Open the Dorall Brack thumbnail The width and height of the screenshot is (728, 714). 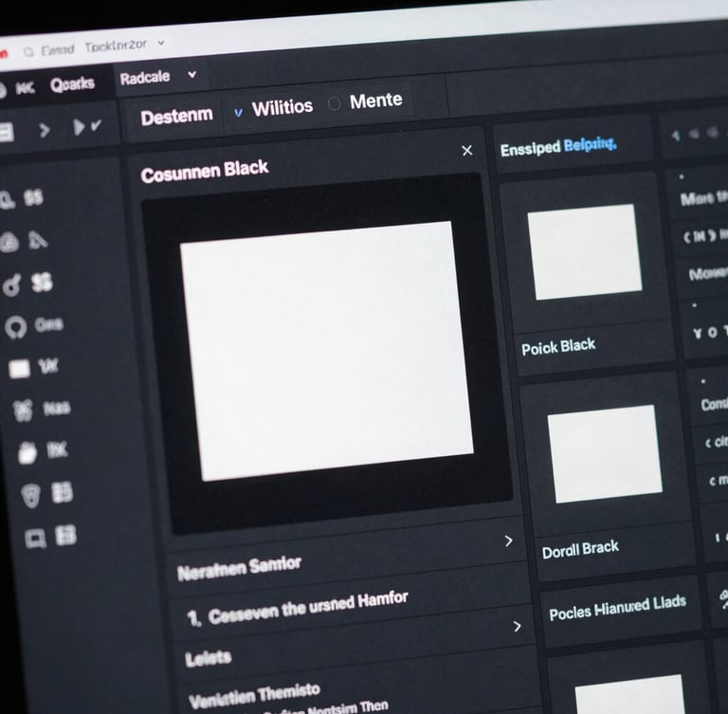pos(605,453)
